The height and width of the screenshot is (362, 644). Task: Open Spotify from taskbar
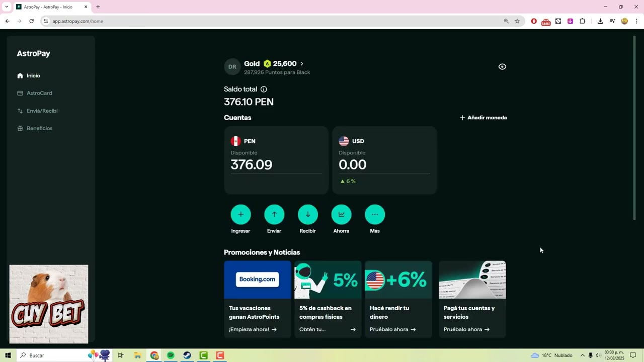[171, 355]
